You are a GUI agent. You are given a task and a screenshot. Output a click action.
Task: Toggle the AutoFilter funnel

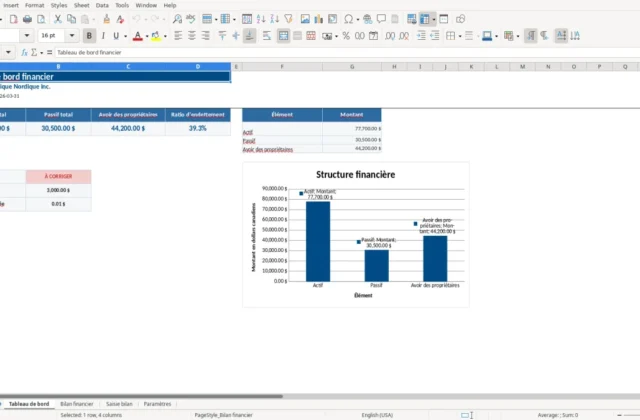click(289, 19)
